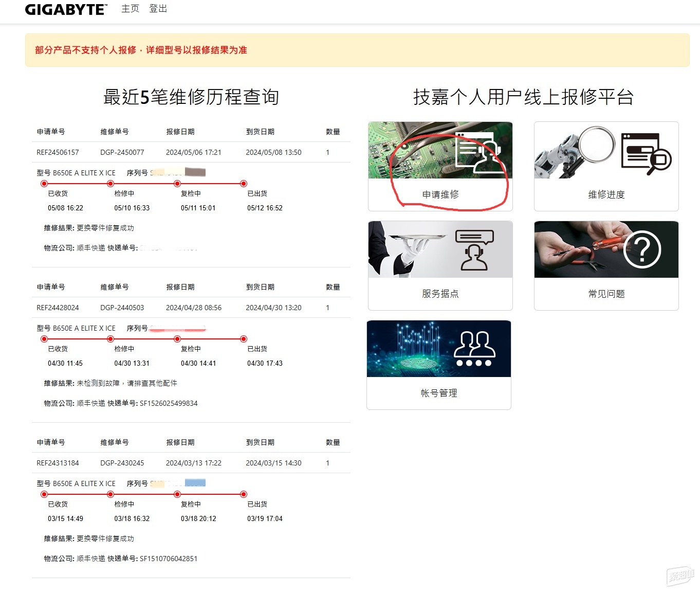This screenshot has height=592, width=700.
Task: Click the repair result under REF24506157
Action: pyautogui.click(x=105, y=228)
